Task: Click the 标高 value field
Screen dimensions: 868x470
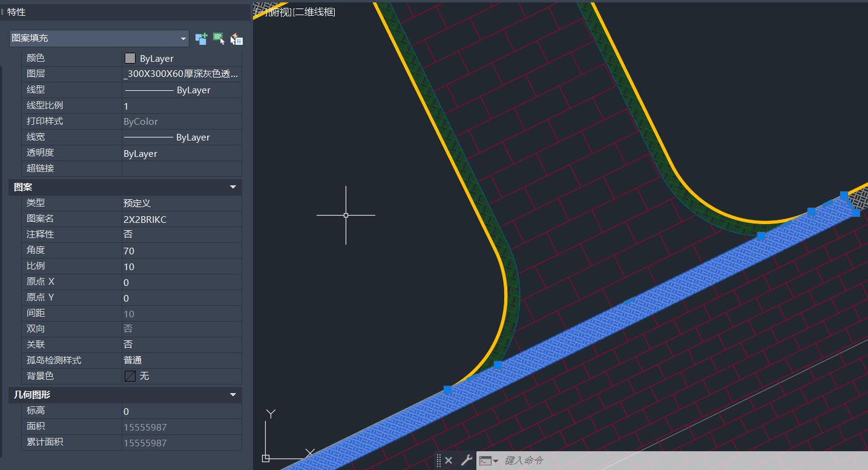Action: (x=182, y=411)
